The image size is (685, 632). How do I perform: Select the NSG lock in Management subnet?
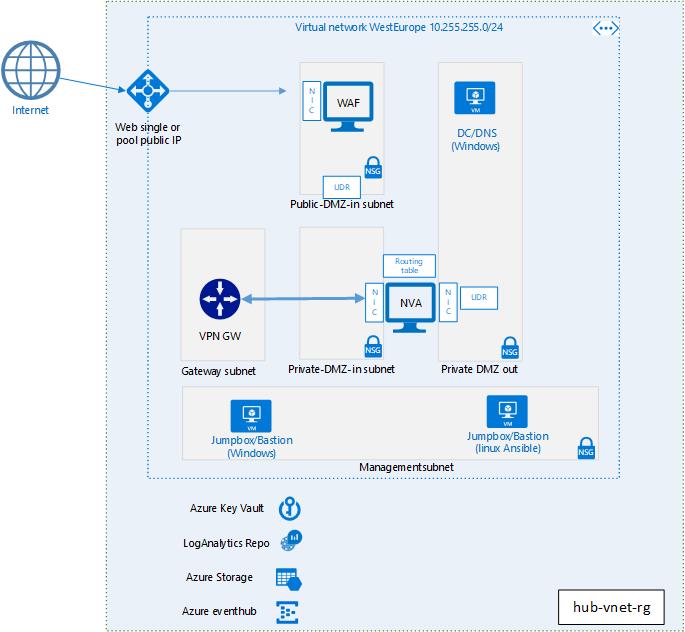[x=586, y=448]
